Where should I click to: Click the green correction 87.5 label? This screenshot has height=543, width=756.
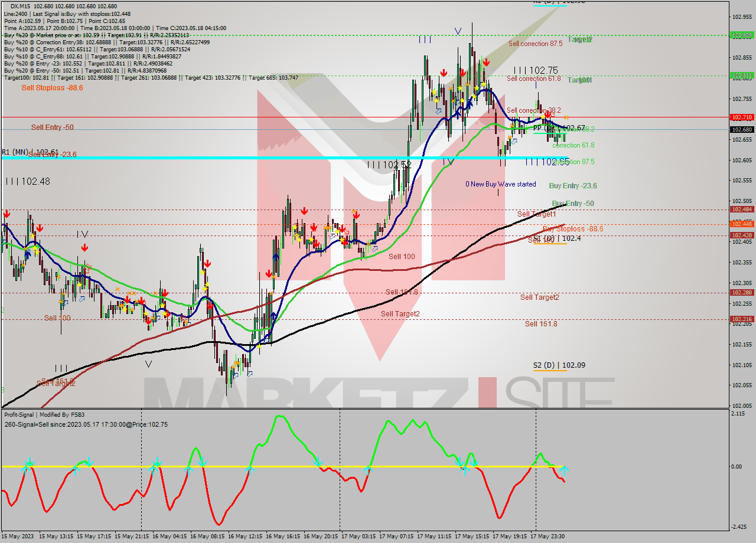pyautogui.click(x=573, y=162)
